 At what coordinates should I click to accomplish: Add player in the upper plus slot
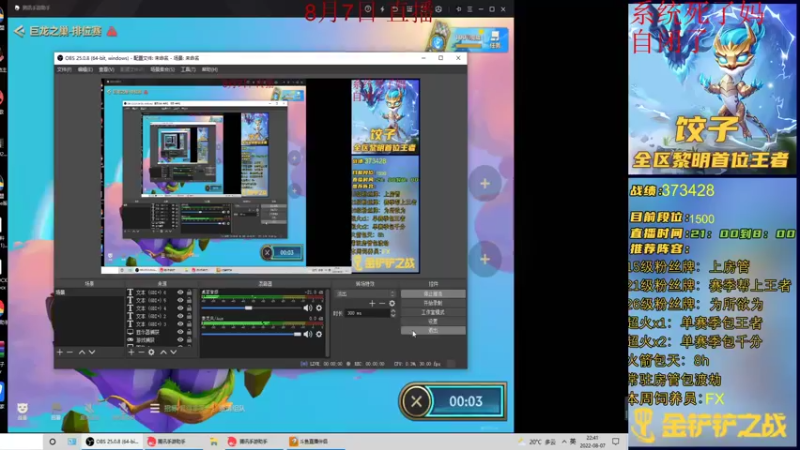[x=485, y=184]
